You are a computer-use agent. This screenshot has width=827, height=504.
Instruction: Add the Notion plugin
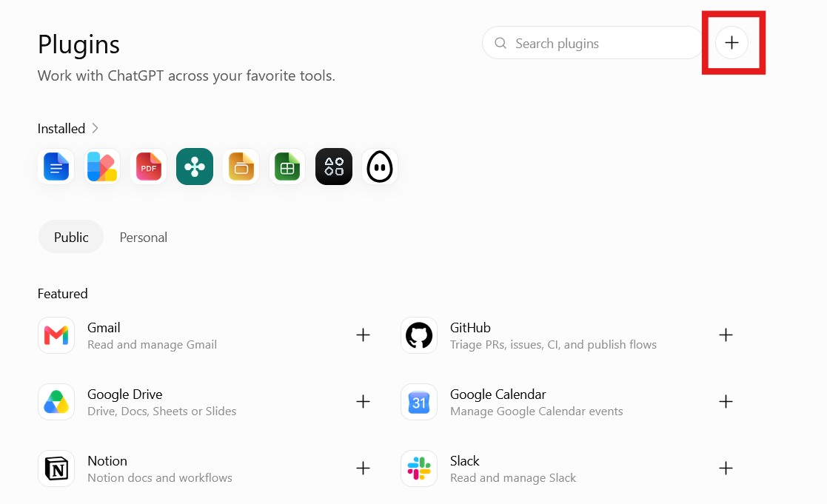tap(363, 468)
